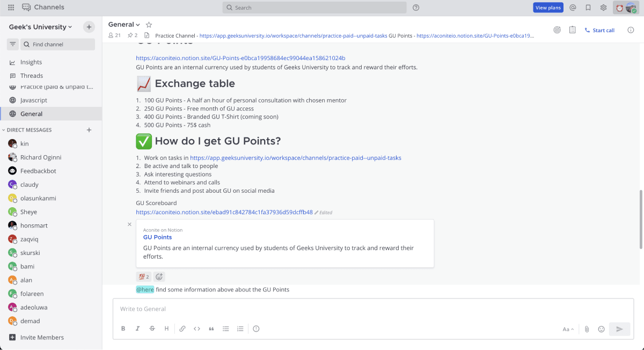
Task: Click the add direct message plus icon
Action: point(89,130)
